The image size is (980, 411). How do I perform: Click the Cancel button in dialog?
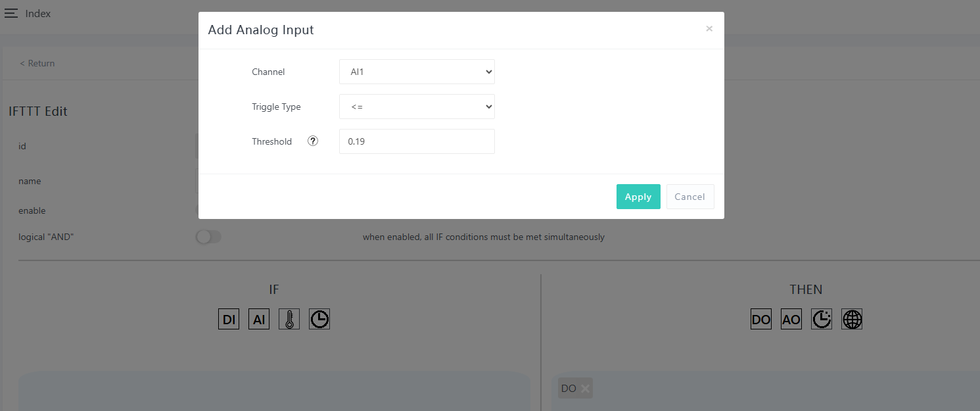pos(689,197)
